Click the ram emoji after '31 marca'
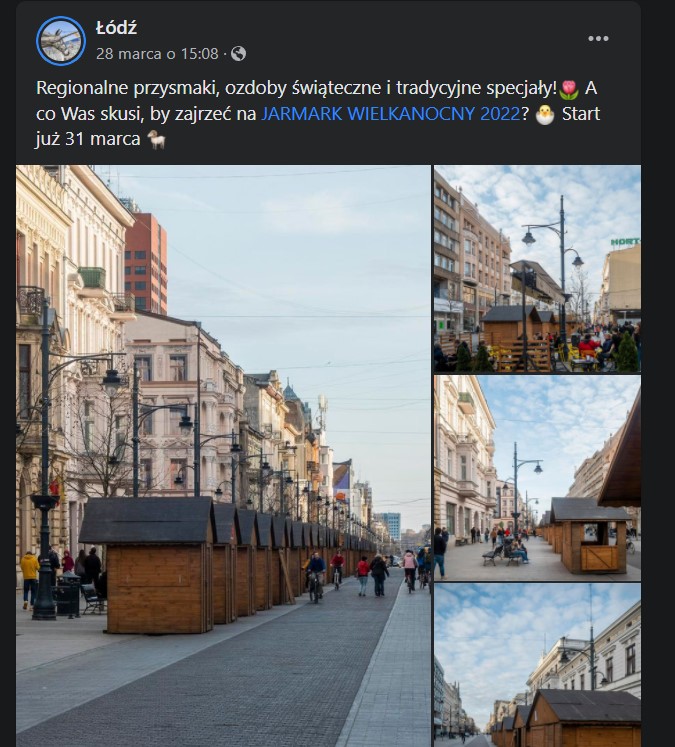This screenshot has height=747, width=675. (156, 140)
